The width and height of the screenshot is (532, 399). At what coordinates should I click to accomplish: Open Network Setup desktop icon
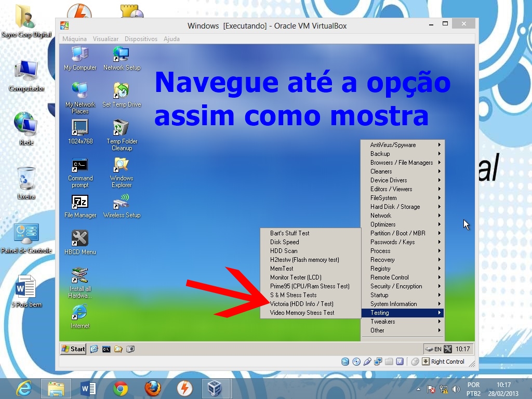click(x=122, y=58)
